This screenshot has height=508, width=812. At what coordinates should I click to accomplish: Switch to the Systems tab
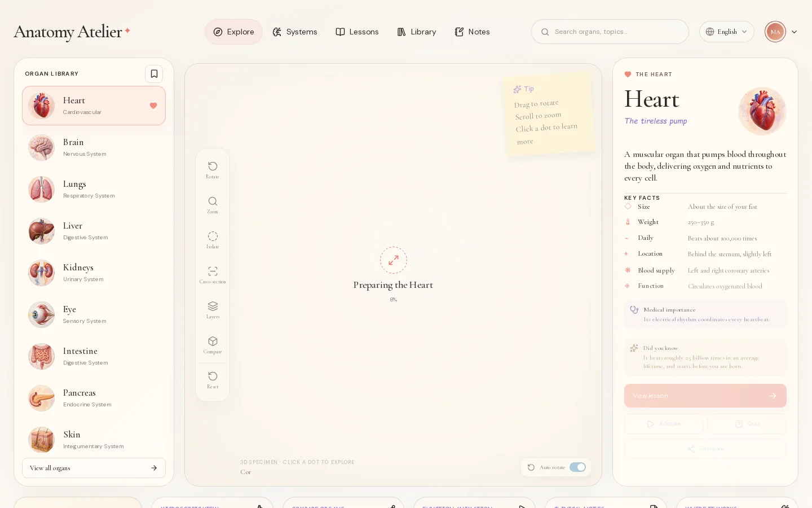[295, 32]
